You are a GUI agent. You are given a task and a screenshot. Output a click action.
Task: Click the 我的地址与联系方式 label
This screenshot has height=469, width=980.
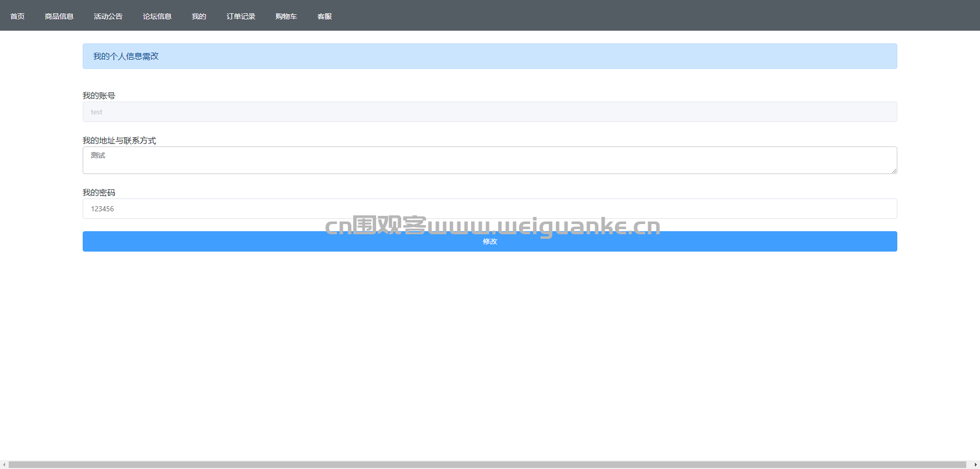pos(119,140)
